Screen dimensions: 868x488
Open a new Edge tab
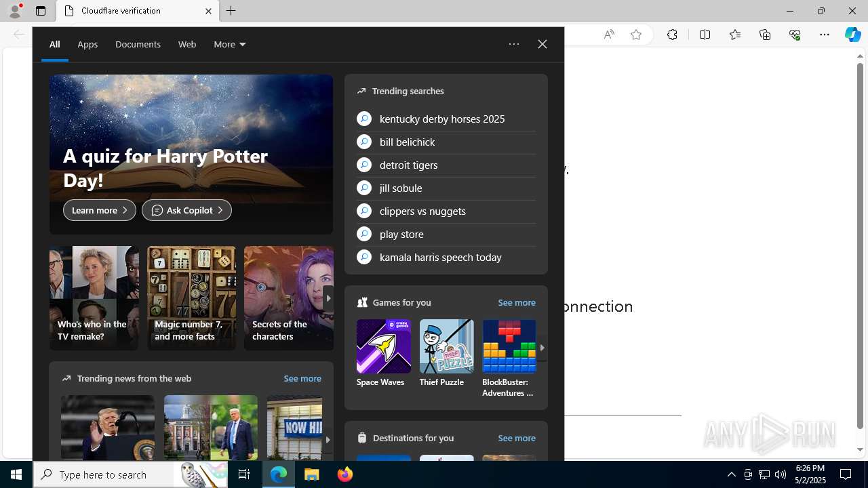(x=231, y=11)
